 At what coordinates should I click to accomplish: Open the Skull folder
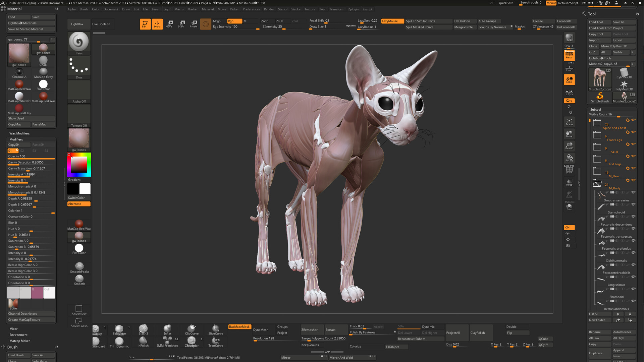click(x=597, y=147)
